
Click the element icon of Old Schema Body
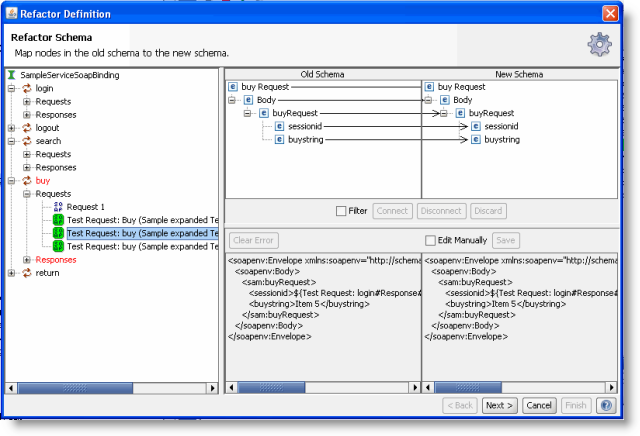point(248,100)
